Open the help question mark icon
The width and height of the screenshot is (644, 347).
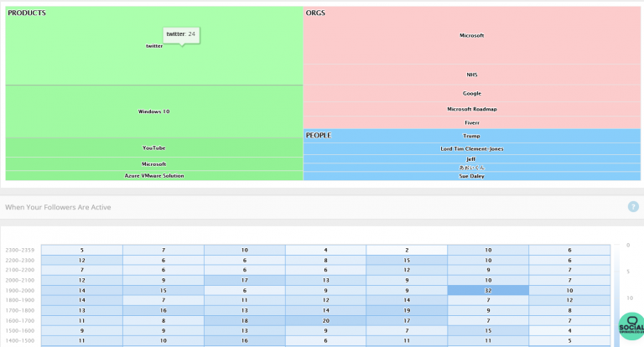click(633, 206)
